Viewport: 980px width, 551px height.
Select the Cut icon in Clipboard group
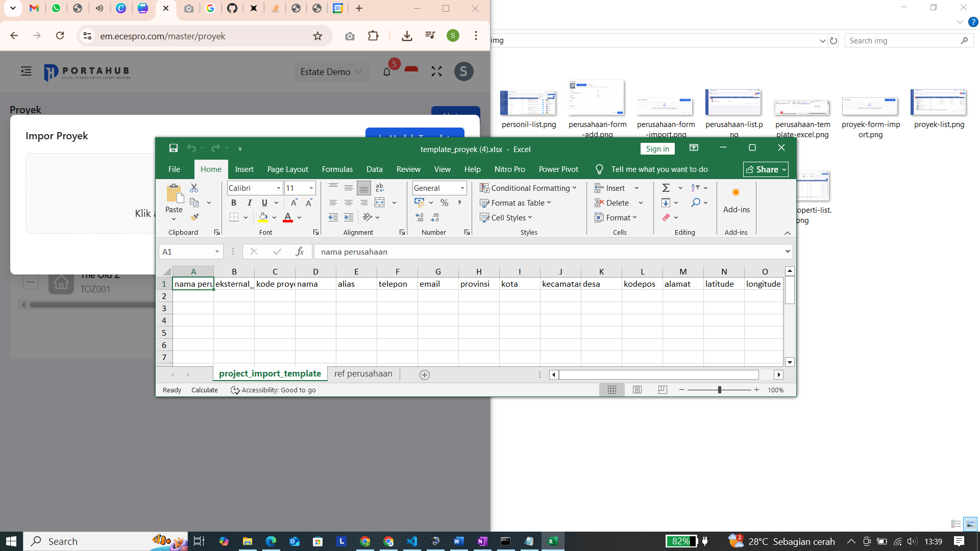coord(193,188)
